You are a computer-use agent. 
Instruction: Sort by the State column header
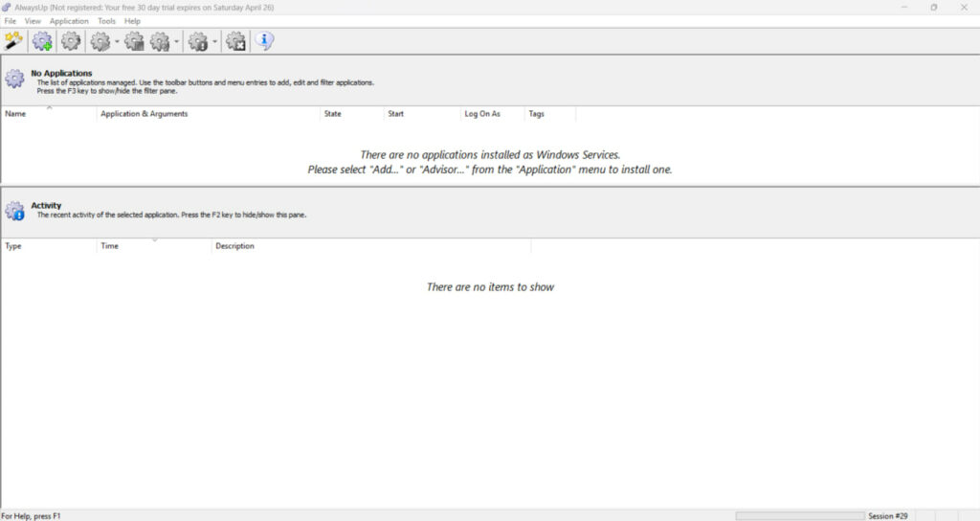[352, 114]
